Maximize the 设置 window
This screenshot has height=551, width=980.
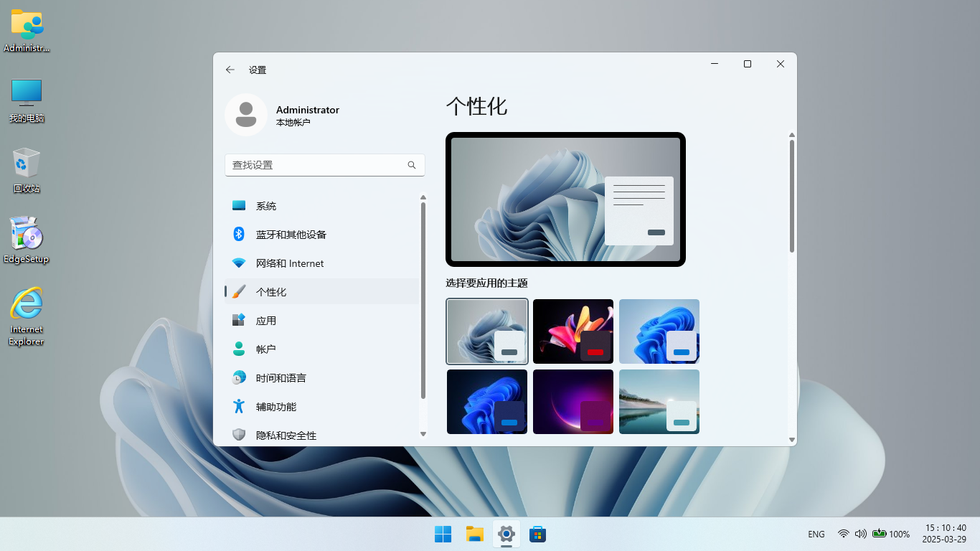click(748, 64)
